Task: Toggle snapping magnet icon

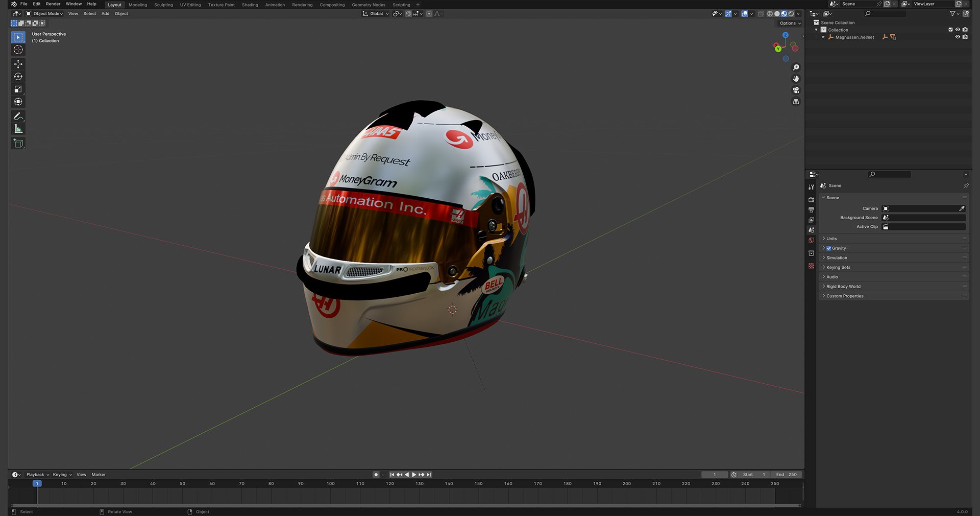Action: pyautogui.click(x=408, y=14)
